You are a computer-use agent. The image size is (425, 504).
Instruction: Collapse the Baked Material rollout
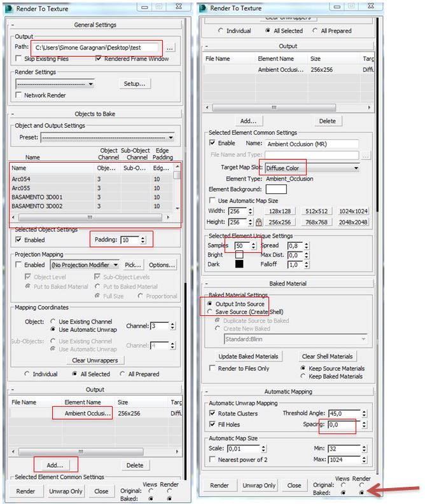click(x=288, y=283)
